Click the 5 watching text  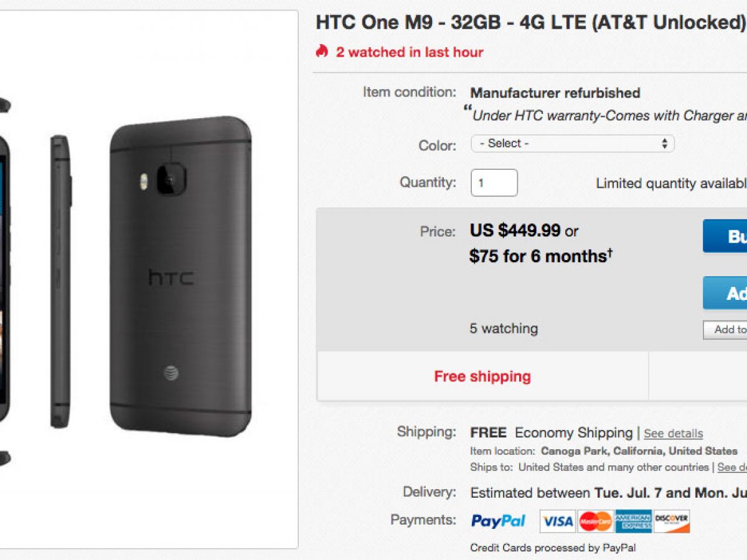504,329
